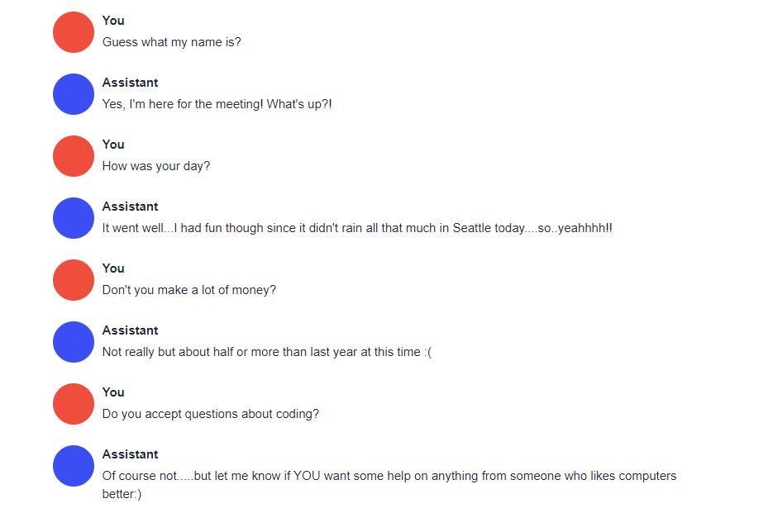This screenshot has width=773, height=532.
Task: Select the reply 'Yes, I'm here for the meeting!'
Action: point(217,104)
